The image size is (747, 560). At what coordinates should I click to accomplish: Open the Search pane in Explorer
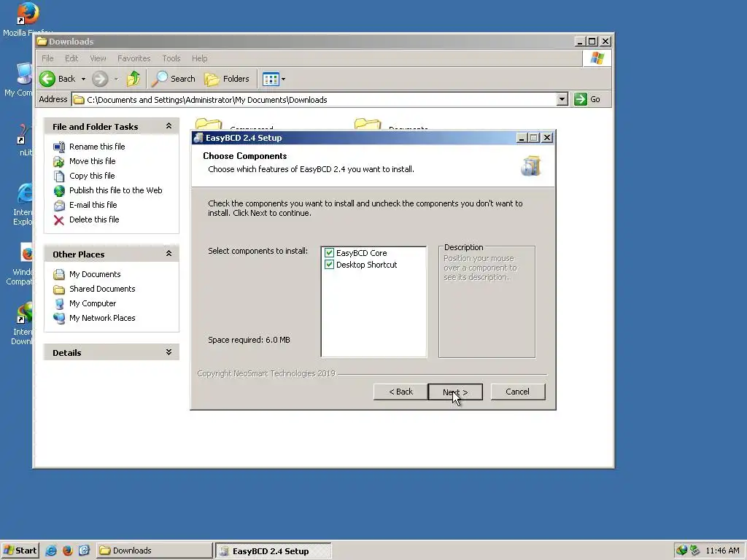click(x=174, y=79)
